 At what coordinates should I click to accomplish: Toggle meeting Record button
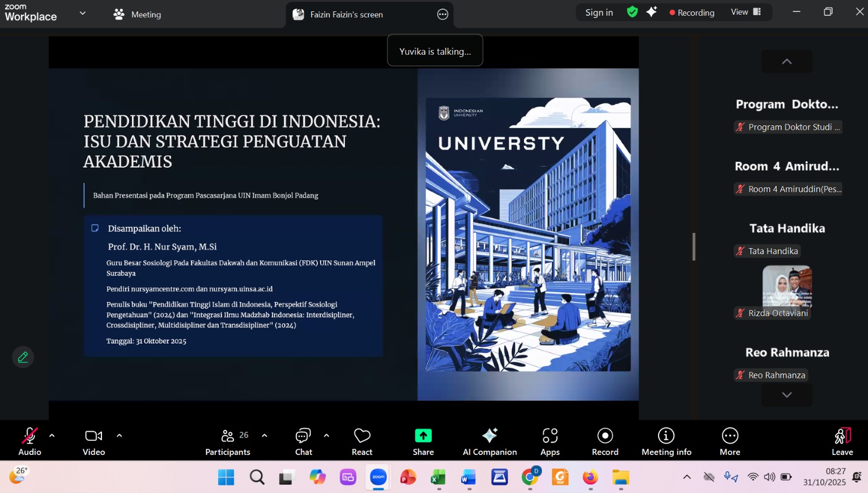pos(605,441)
